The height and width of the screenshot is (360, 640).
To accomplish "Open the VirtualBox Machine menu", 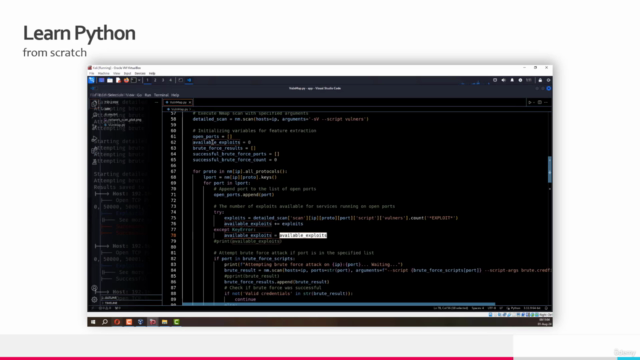I will [x=104, y=73].
